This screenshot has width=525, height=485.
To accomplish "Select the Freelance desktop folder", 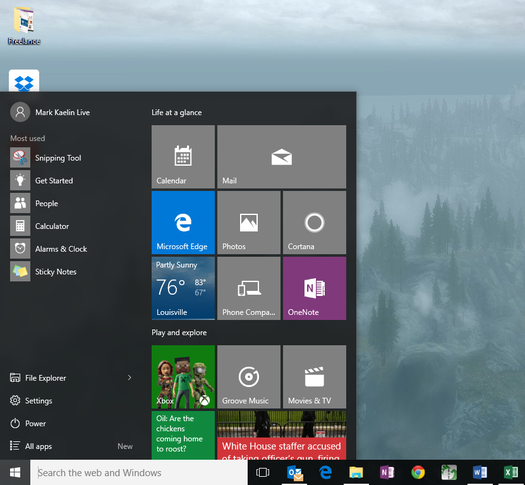I will pyautogui.click(x=24, y=26).
